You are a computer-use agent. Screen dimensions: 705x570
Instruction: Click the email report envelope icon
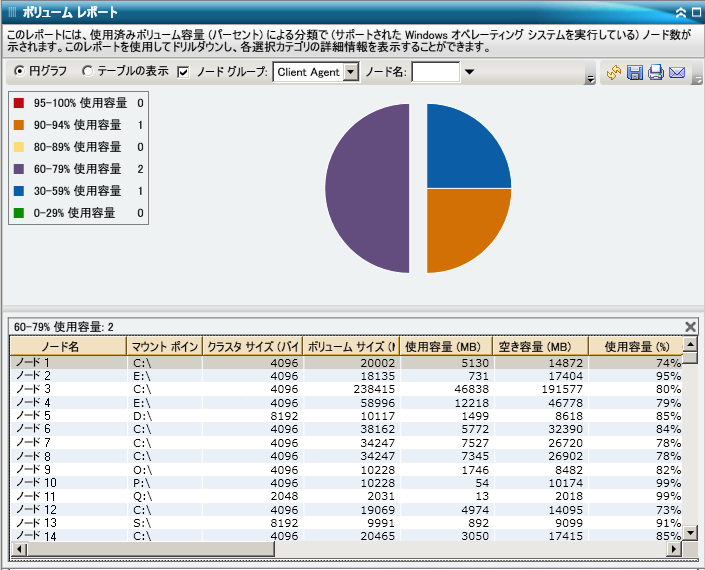point(677,73)
